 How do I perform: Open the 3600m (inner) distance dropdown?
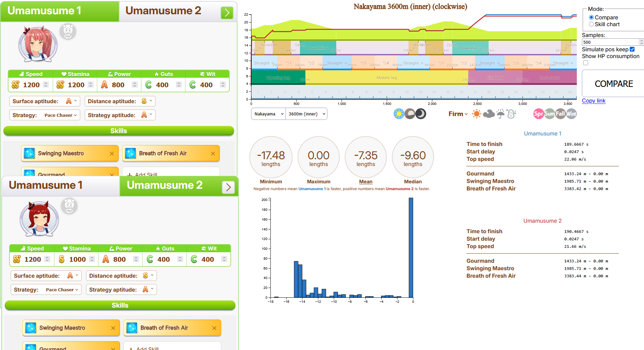click(306, 114)
